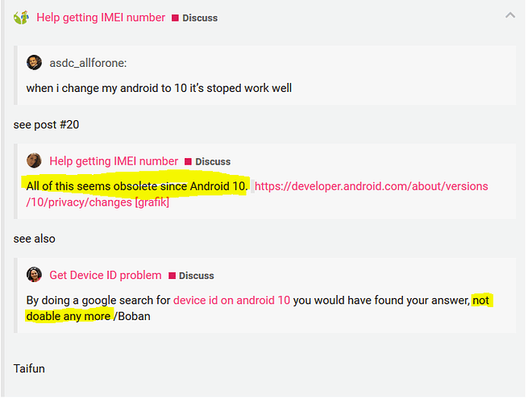Open 'device id on android 10' search link
Screen dimensions: 532x403
click(x=231, y=300)
